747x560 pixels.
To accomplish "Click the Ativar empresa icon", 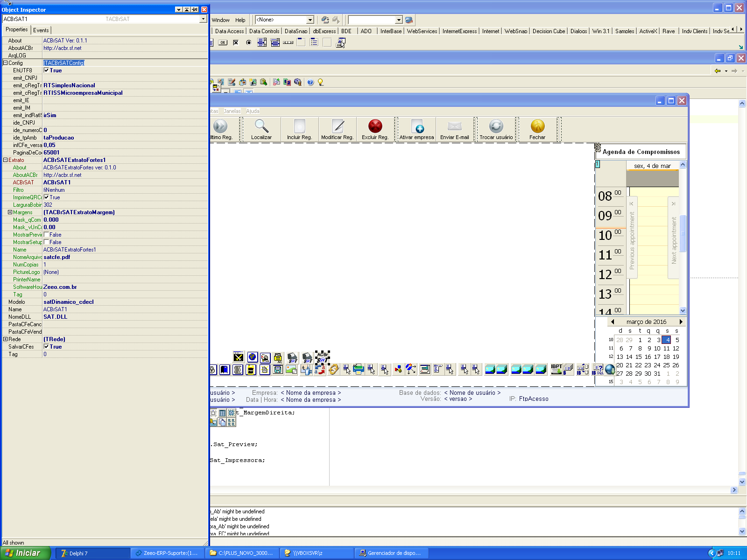I will click(x=416, y=126).
